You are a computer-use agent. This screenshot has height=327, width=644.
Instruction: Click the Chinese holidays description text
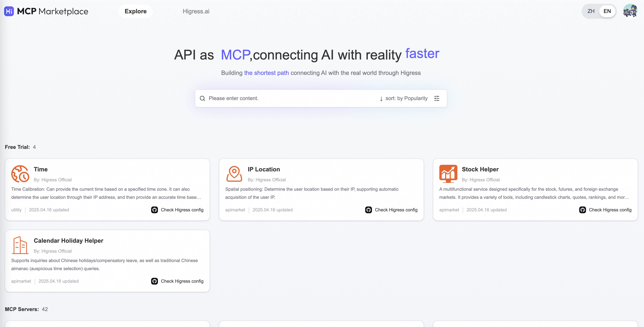(x=105, y=264)
